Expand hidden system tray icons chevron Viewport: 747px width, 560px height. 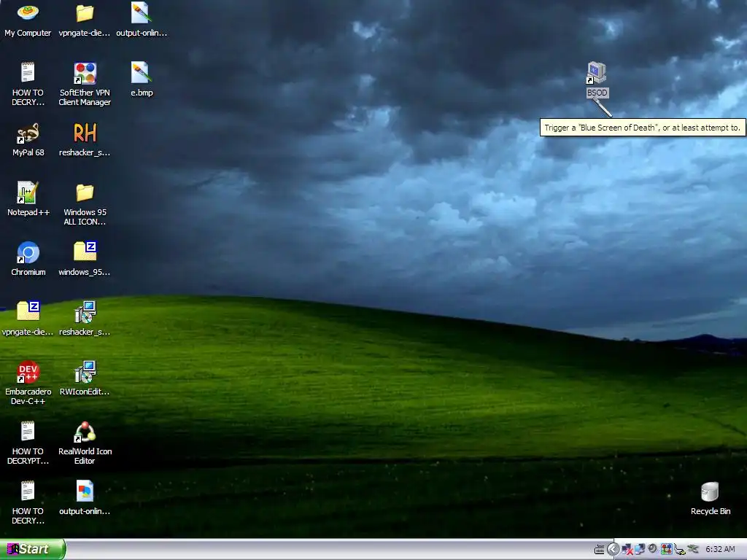tap(613, 550)
